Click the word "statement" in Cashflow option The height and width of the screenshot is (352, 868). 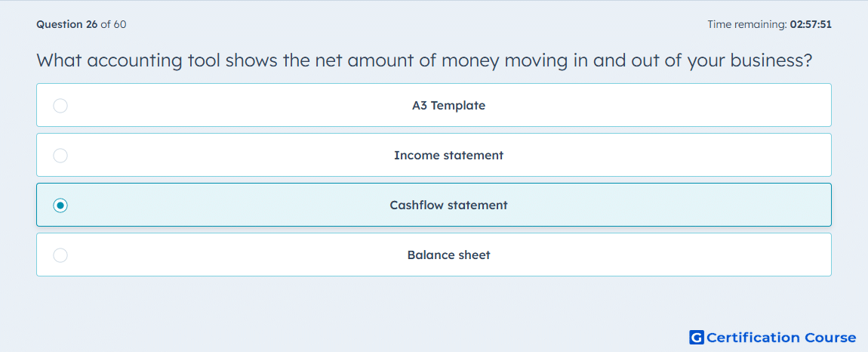[477, 205]
